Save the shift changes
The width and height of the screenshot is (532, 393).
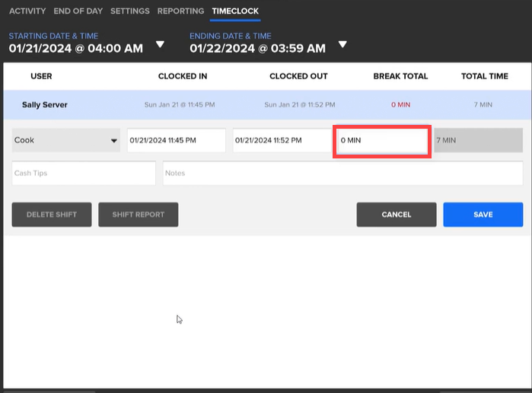[x=483, y=215]
